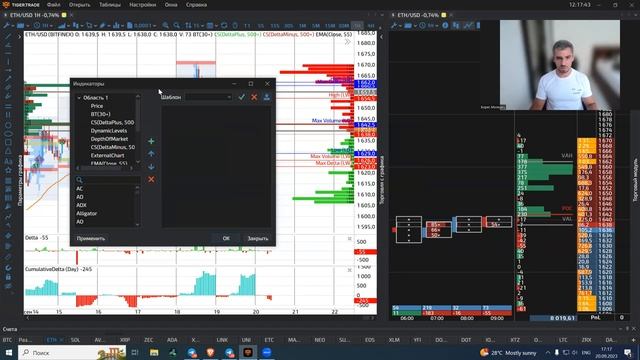
Task: Click the indicator search field
Action: [108, 180]
